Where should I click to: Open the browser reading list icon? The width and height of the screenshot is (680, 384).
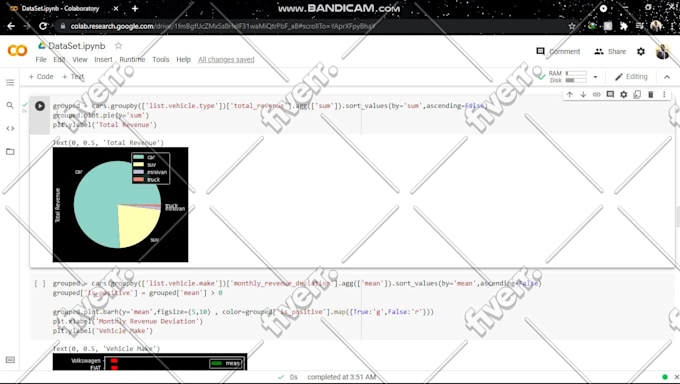pyautogui.click(x=640, y=26)
